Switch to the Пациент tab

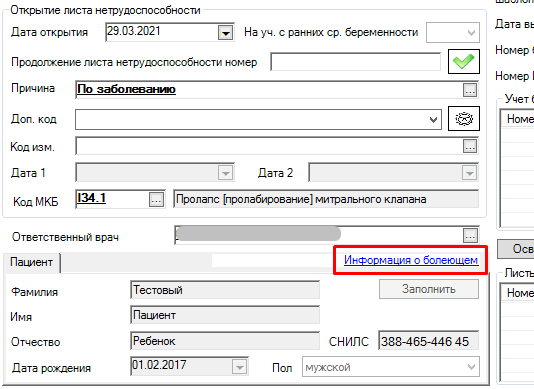[x=31, y=262]
